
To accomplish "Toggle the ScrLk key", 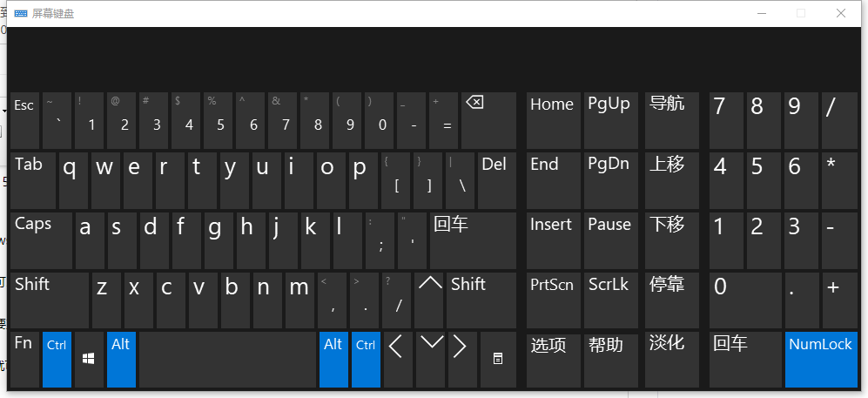I will tap(611, 300).
